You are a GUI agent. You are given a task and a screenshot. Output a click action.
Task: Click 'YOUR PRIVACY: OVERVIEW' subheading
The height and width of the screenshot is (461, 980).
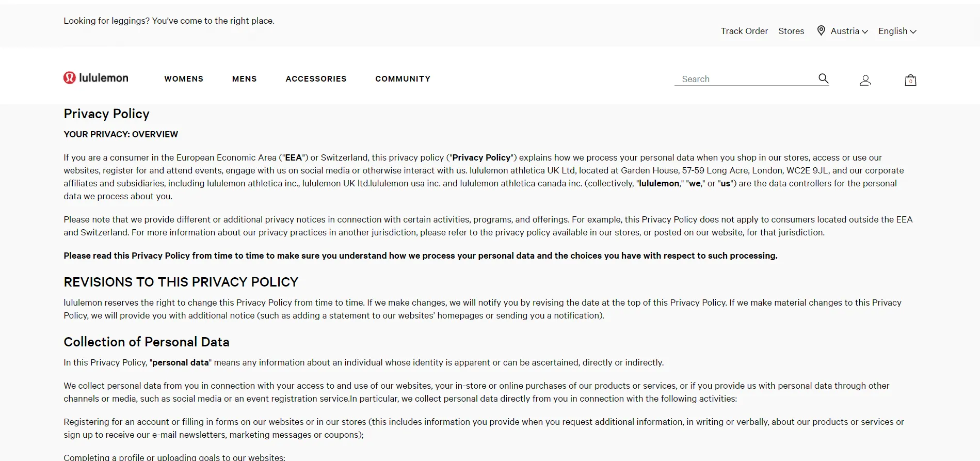[121, 134]
